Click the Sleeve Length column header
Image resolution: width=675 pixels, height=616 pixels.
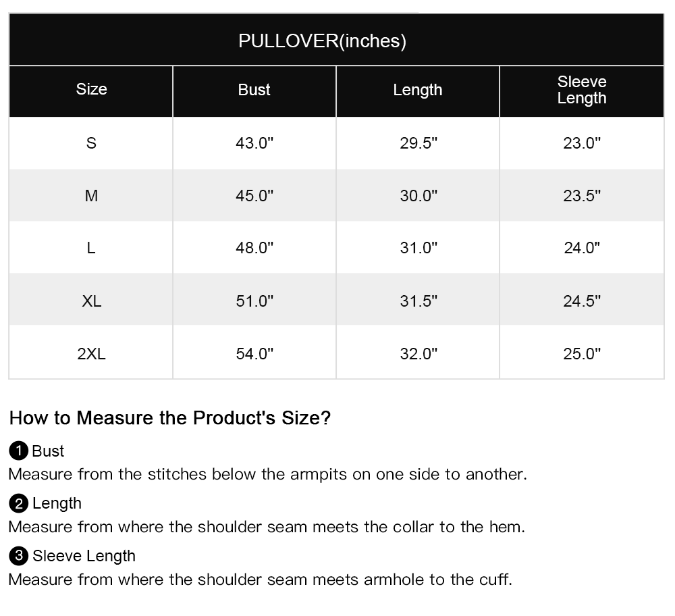(582, 90)
